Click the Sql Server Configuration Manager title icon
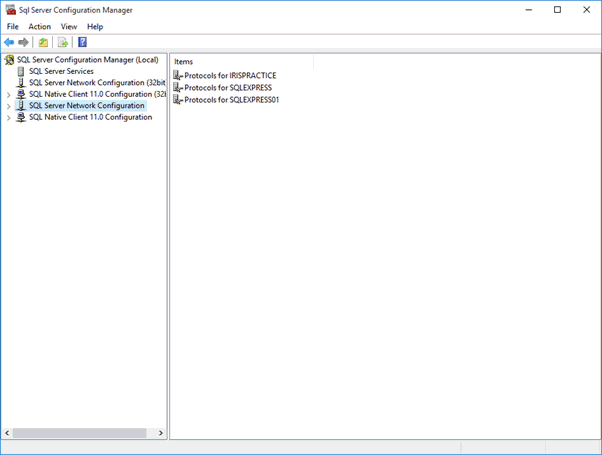Image resolution: width=602 pixels, height=455 pixels. point(10,10)
